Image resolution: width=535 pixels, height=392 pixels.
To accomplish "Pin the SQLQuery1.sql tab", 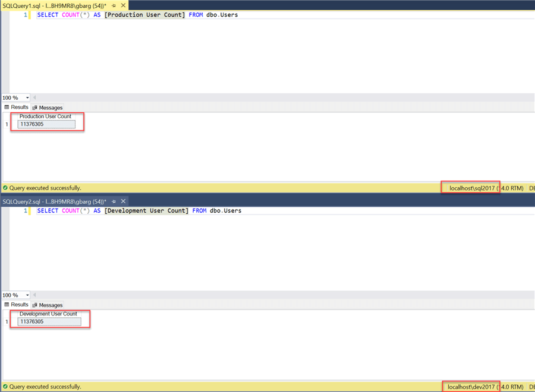I will 114,6.
